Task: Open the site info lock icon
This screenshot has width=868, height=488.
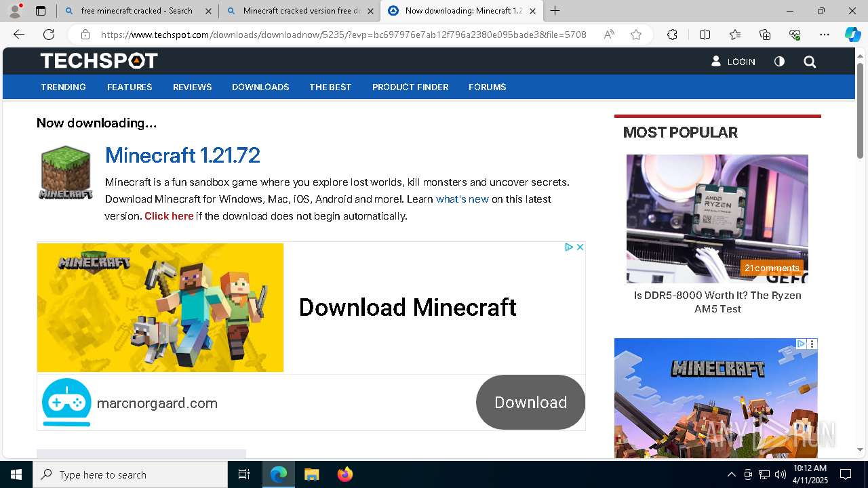Action: (85, 35)
